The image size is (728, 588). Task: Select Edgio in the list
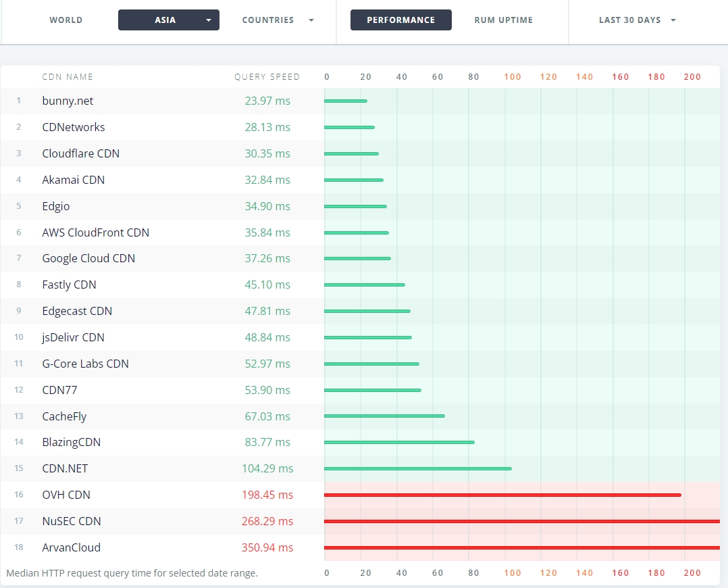(55, 206)
